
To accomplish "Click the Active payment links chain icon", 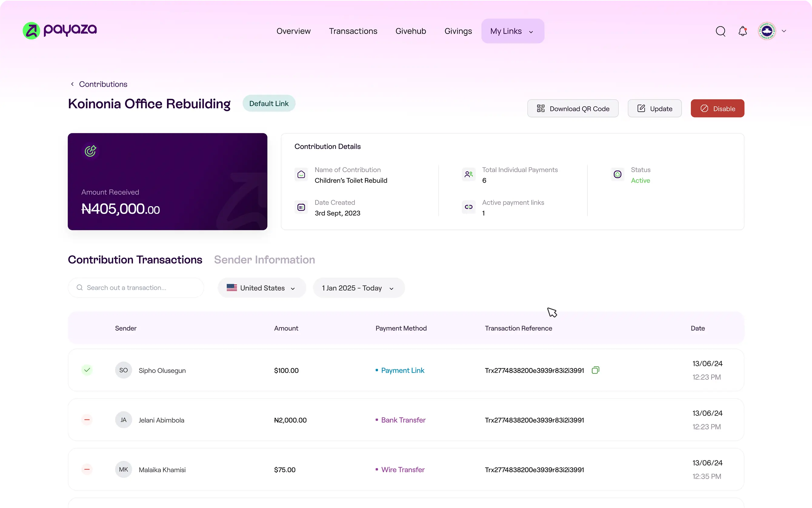I will pos(468,207).
